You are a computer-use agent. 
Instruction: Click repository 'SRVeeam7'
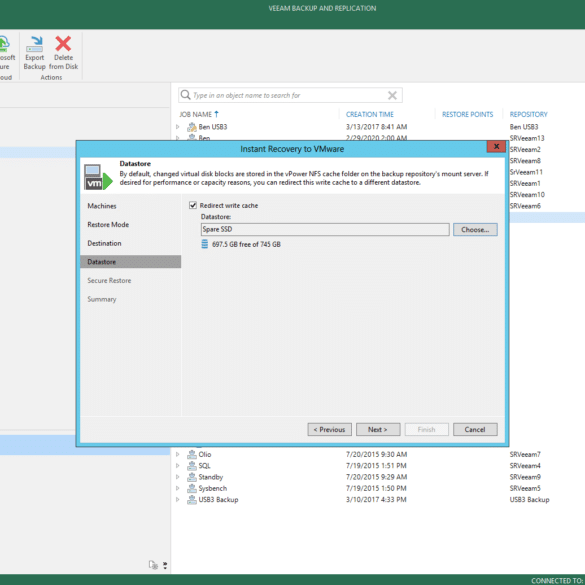tap(525, 454)
